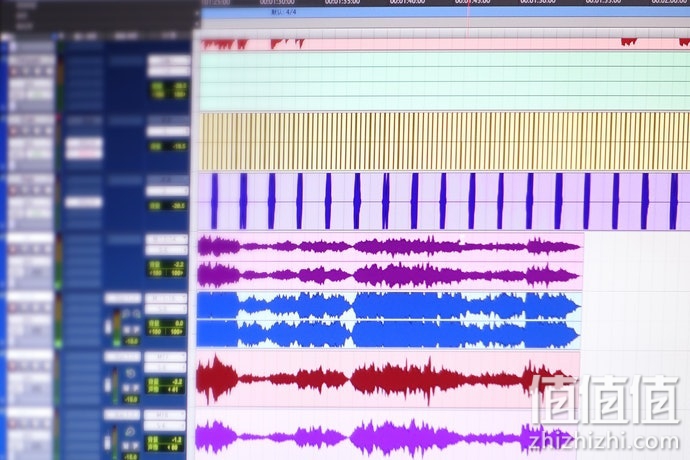
Task: Toggle record enable on red waveform track
Action: (13, 365)
